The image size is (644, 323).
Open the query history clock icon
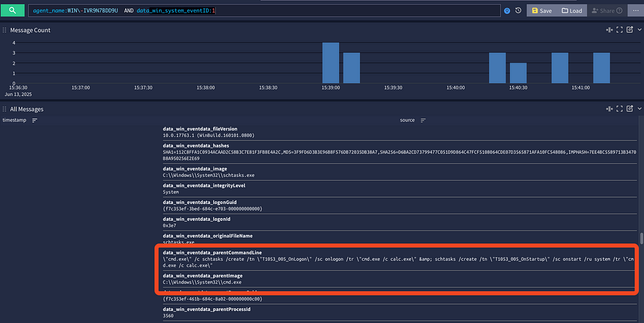518,11
